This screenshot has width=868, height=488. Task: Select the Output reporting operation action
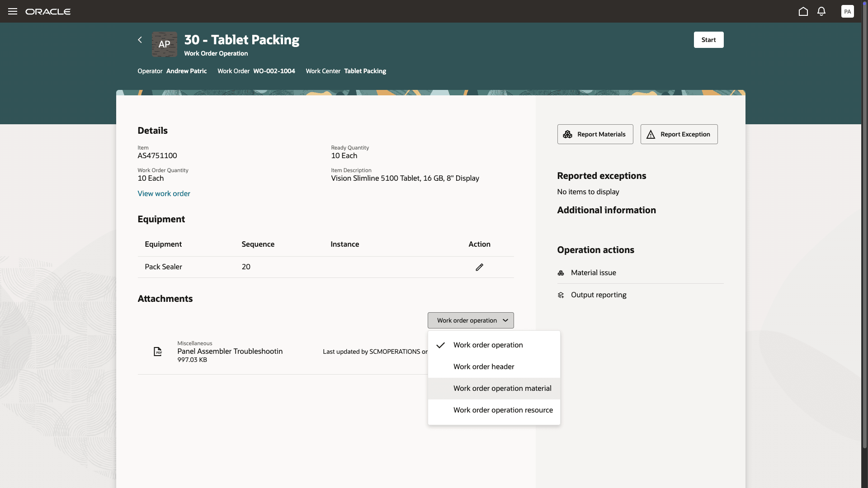599,295
